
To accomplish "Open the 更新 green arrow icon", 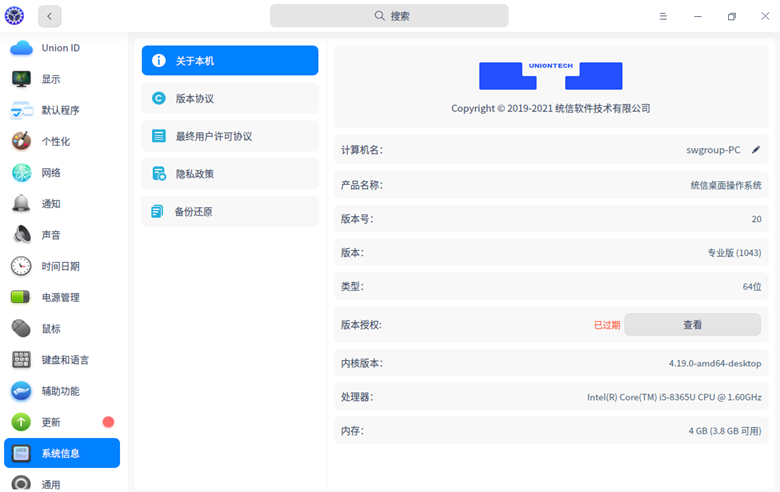I will pos(21,422).
